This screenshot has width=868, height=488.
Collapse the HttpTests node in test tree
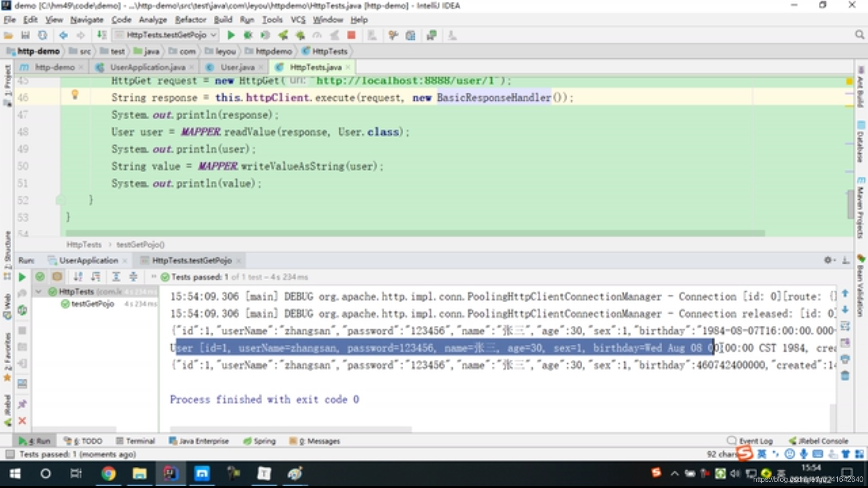(x=38, y=292)
